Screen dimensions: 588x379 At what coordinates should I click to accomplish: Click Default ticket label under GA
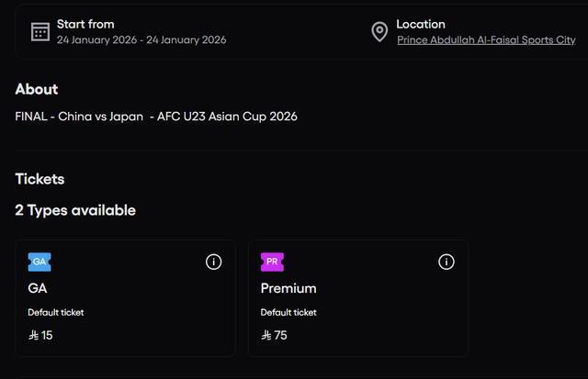(56, 313)
